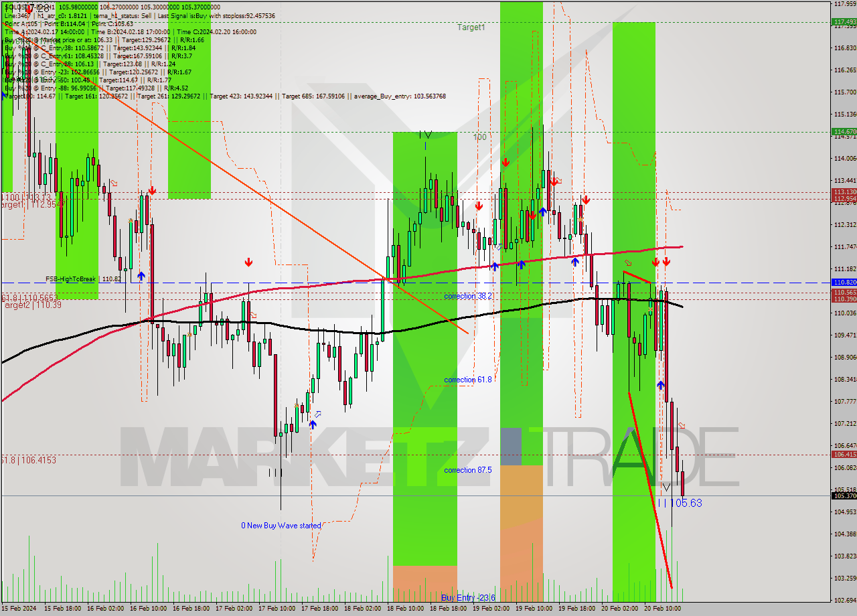Image resolution: width=857 pixels, height=616 pixels.
Task: Click the '17 Feb 18:00' time axis label
Action: click(320, 609)
